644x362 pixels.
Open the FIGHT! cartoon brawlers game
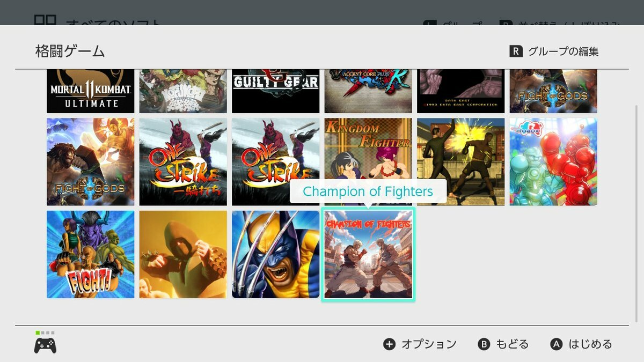point(91,254)
